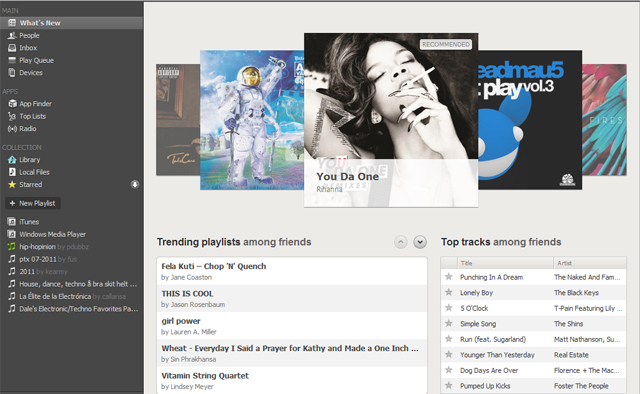Star the Younger Than Yesterday track
Viewport: 640px width, 394px height.
[449, 354]
